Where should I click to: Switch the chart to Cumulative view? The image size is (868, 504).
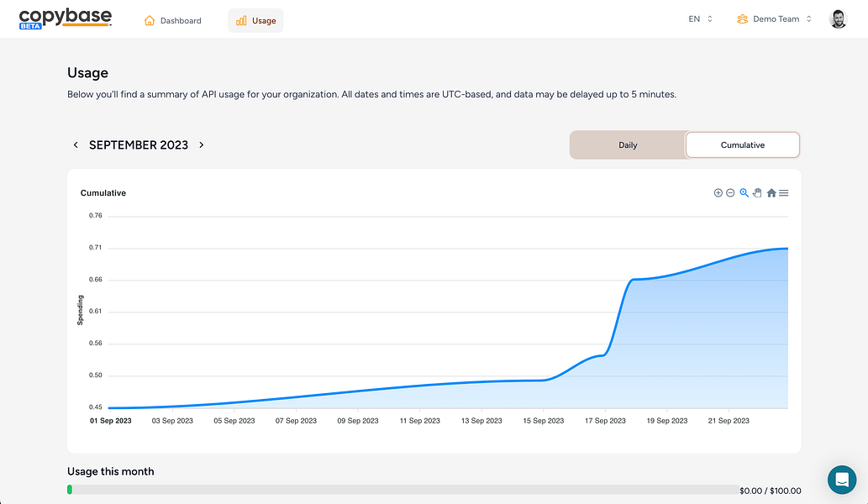743,144
